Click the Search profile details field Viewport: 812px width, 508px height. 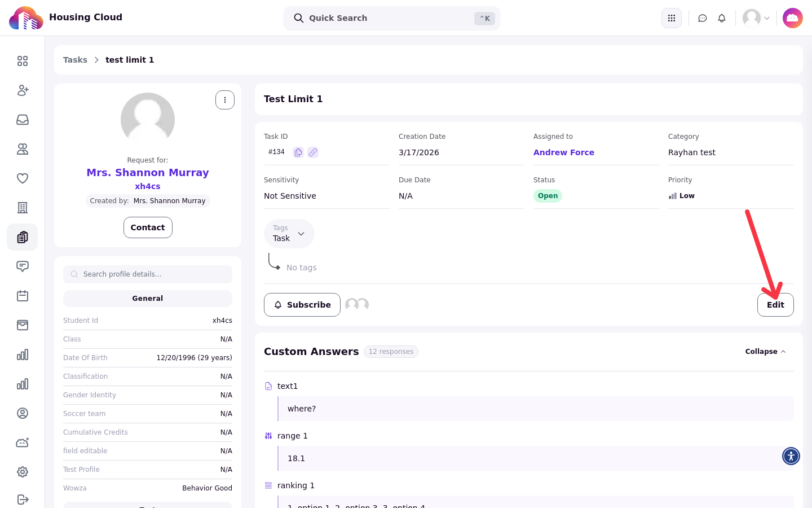pyautogui.click(x=148, y=274)
